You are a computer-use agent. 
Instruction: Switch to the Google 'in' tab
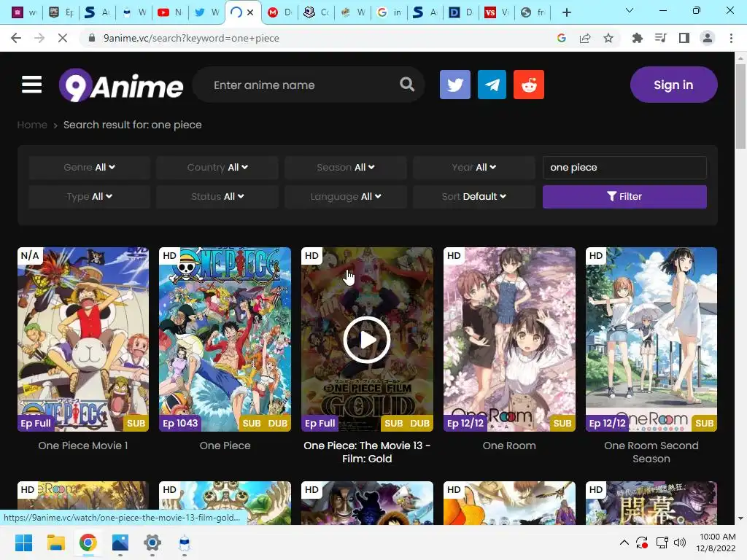click(390, 12)
